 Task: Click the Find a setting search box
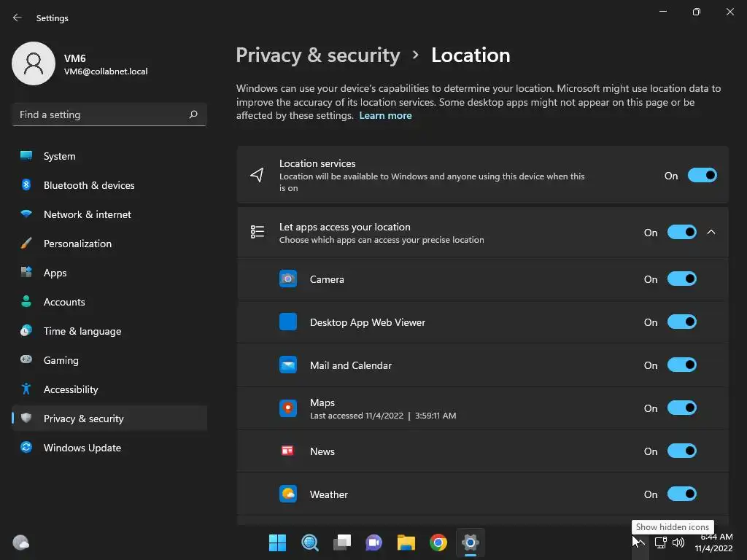(x=102, y=114)
